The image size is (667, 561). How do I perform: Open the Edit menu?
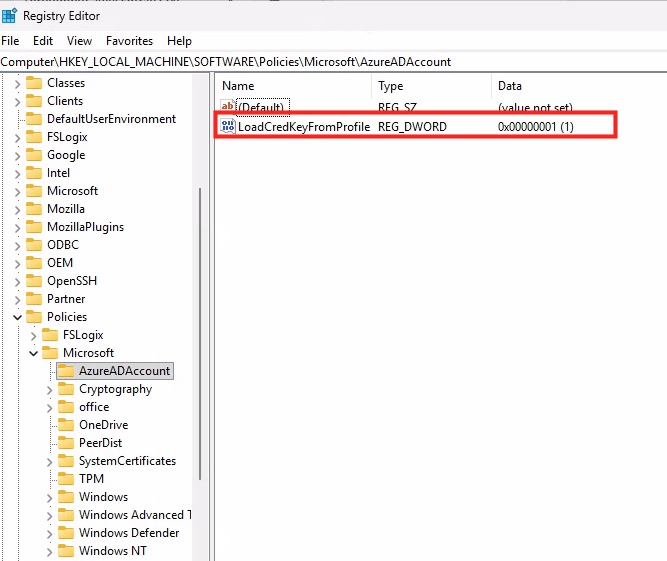coord(43,41)
